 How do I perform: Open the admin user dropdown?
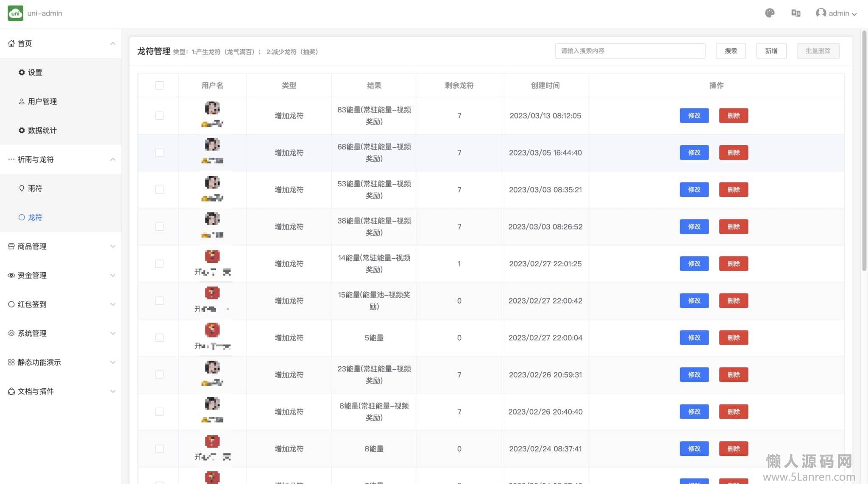836,13
